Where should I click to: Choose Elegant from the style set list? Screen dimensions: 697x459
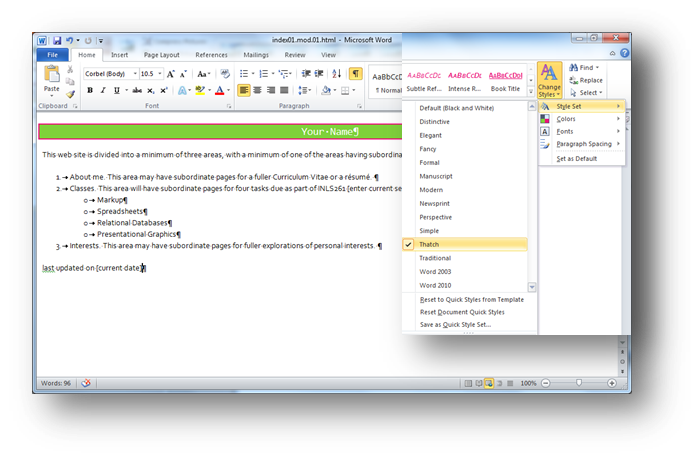(x=431, y=134)
